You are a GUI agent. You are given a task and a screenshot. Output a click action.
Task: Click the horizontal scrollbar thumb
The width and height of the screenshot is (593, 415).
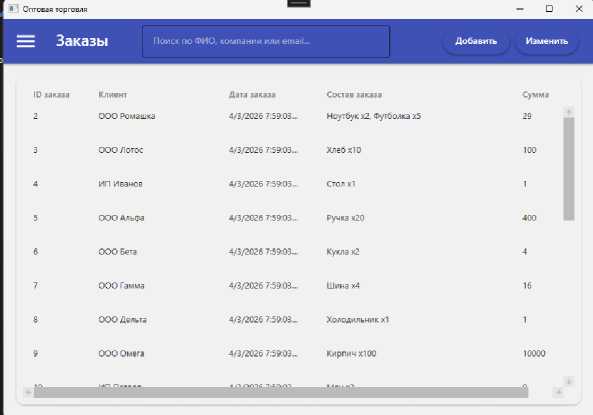[x=281, y=392]
